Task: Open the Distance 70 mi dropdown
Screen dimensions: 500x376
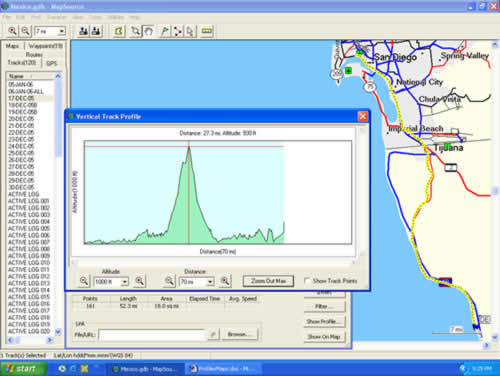Action: click(210, 282)
